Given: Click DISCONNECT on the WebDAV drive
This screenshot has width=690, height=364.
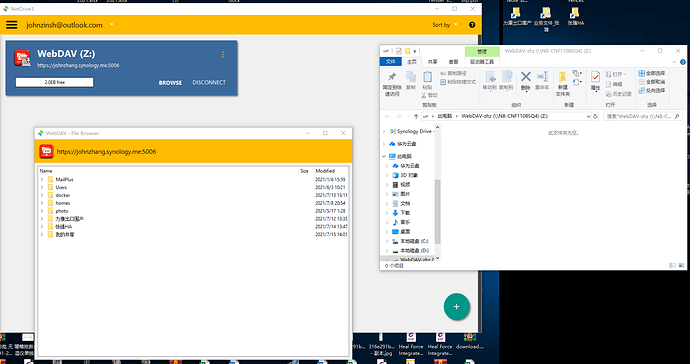Looking at the screenshot, I should pos(209,82).
